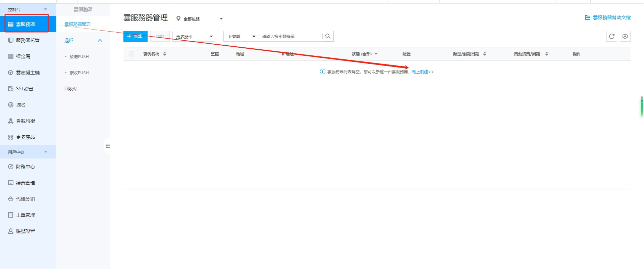Screen dimensions: 644x269
Task: Click the 財務中心 coin icon
Action: pos(11,167)
